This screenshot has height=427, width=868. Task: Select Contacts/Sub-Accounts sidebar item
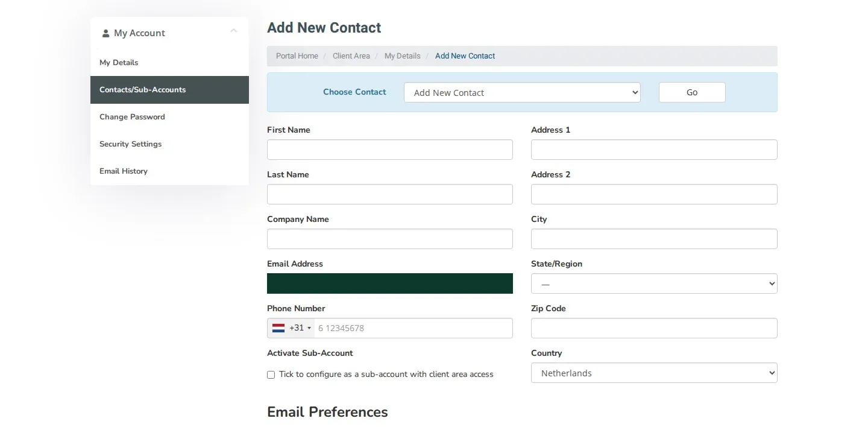coord(169,90)
